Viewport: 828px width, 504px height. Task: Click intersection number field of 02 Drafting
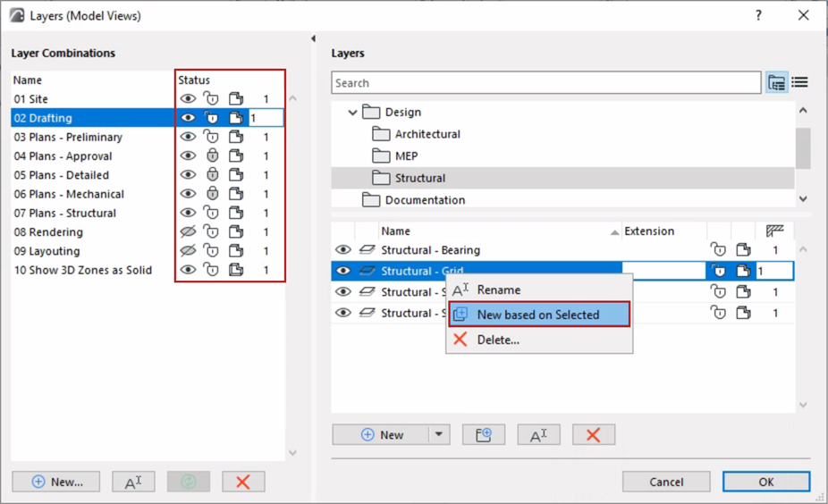tap(266, 118)
